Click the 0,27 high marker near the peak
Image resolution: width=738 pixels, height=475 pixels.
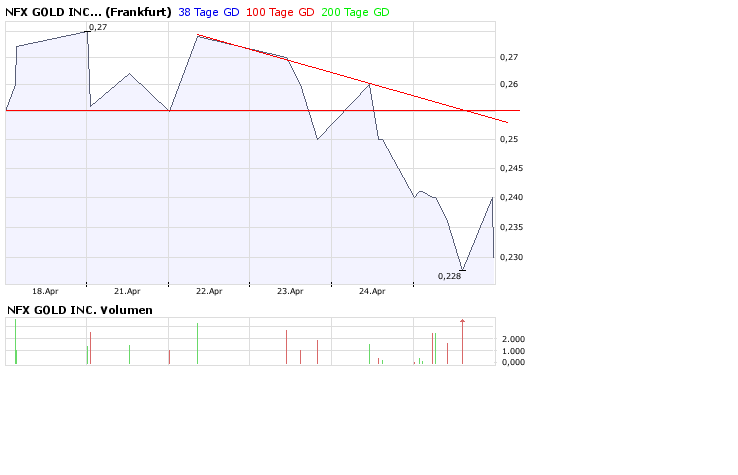[x=98, y=27]
